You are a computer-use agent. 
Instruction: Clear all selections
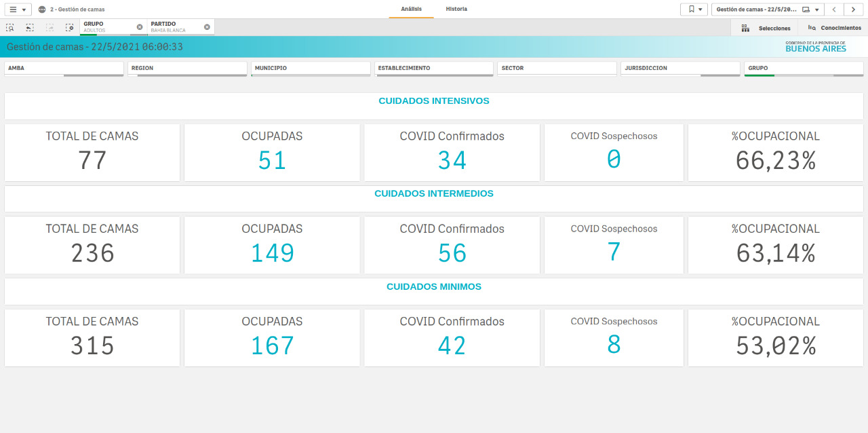point(69,27)
